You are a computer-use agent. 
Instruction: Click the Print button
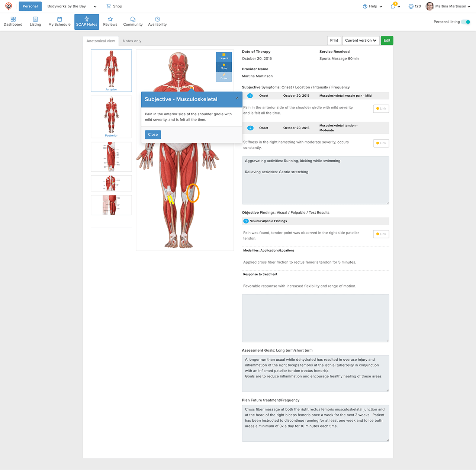[x=334, y=41]
